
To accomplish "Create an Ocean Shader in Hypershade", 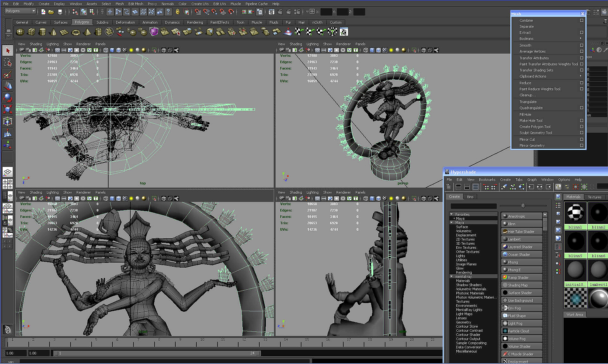I will [x=522, y=255].
